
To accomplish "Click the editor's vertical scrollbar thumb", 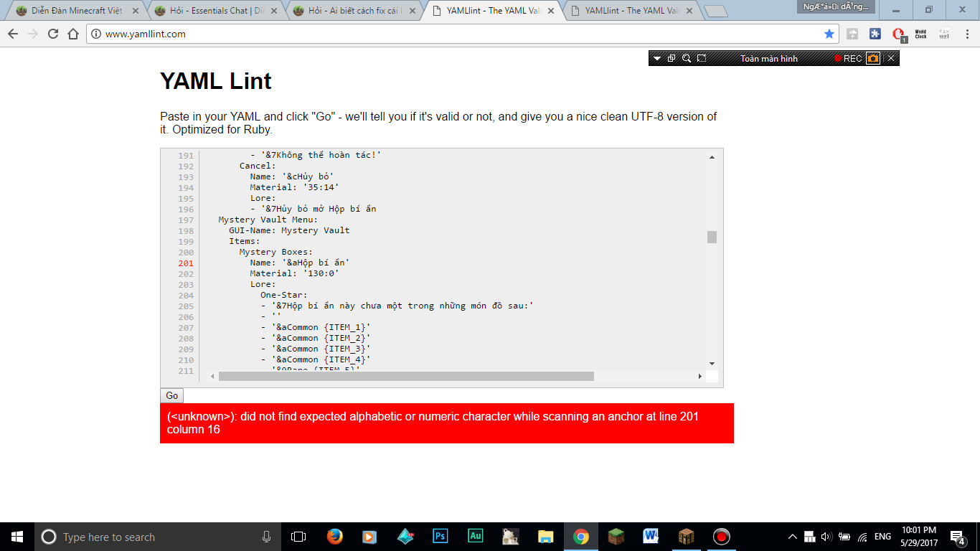I will (x=712, y=237).
